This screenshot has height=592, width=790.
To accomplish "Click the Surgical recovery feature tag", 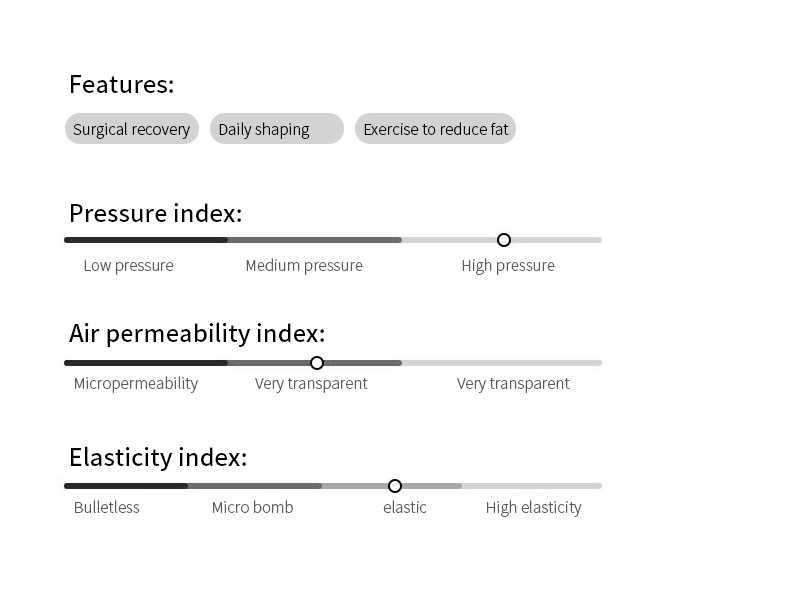I will click(x=132, y=129).
